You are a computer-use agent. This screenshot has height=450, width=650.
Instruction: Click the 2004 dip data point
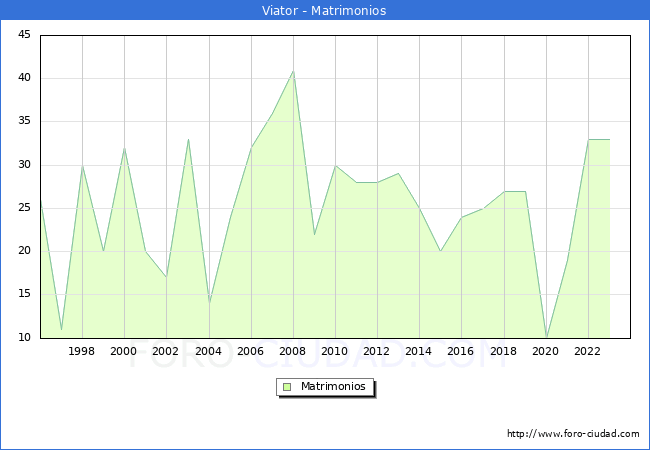pyautogui.click(x=209, y=303)
